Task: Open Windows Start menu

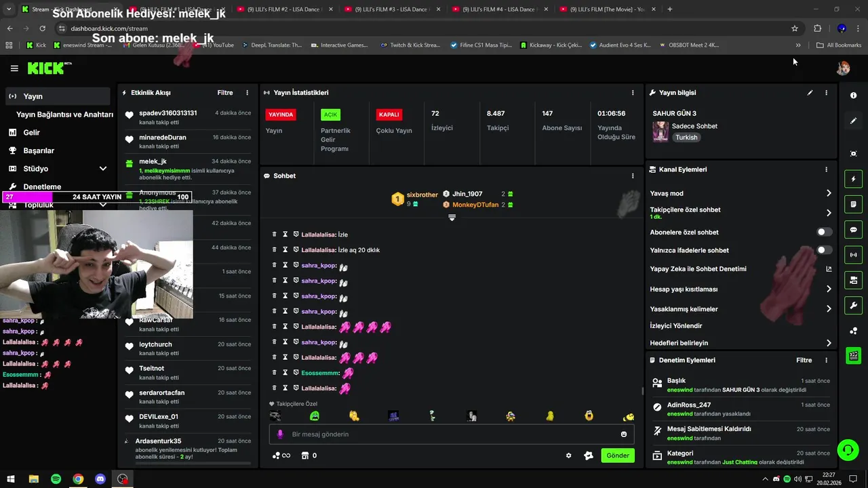Action: tap(11, 479)
